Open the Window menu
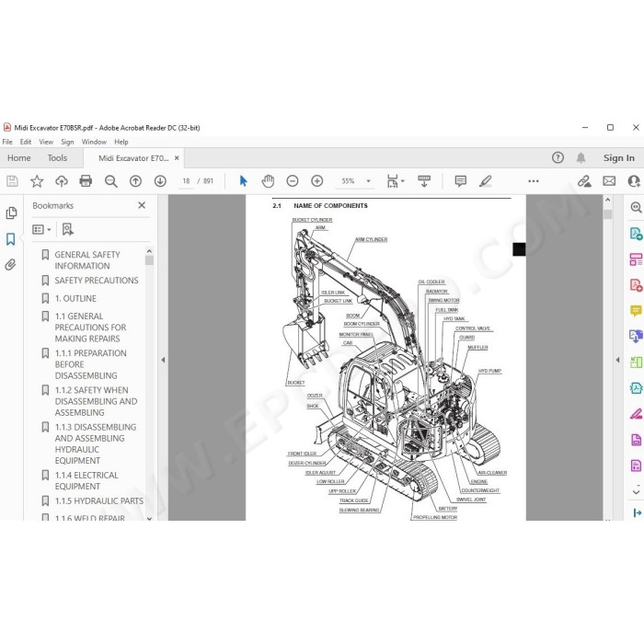The image size is (644, 644). click(x=94, y=142)
